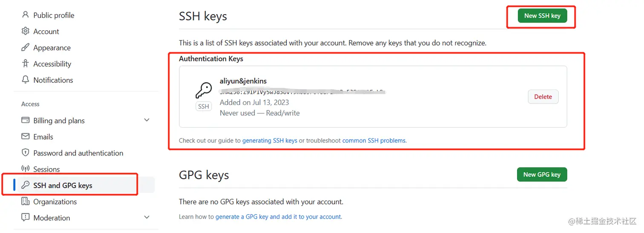Expand the Billing and plans chevron
This screenshot has height=233, width=644.
coord(147,120)
